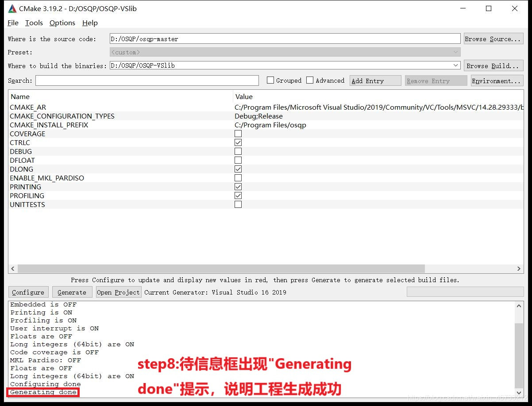This screenshot has height=406, width=532.
Task: Click the progress bar beside Current Generator
Action: coord(465,291)
